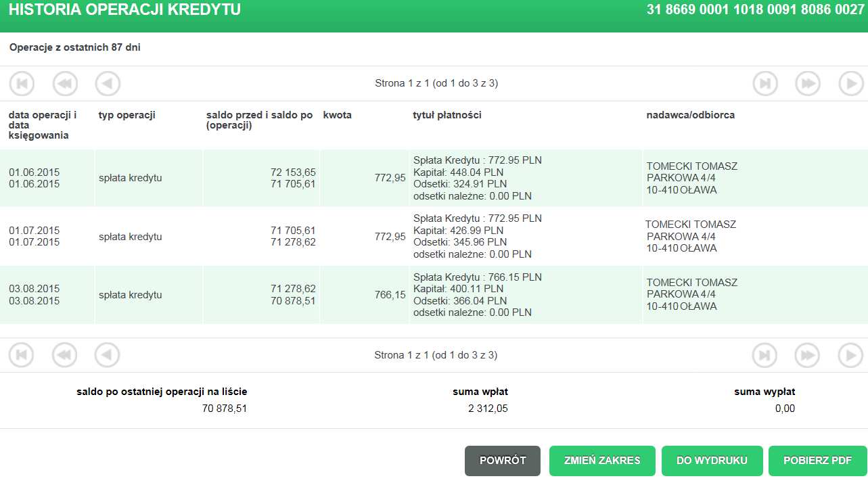The height and width of the screenshot is (487, 868).
Task: Click 'data operacji i data księgowania' header
Action: point(43,125)
